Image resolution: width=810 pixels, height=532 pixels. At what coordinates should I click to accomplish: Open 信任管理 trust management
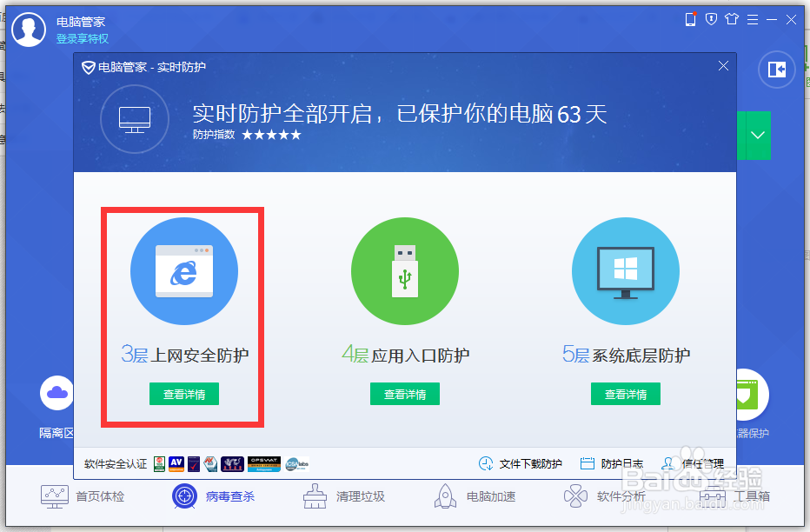coord(702,464)
